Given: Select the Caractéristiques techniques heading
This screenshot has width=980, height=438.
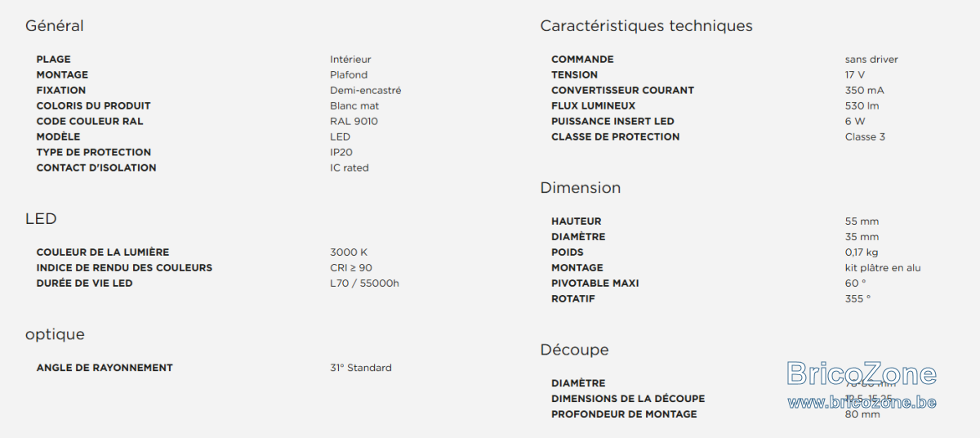Looking at the screenshot, I should (x=646, y=26).
